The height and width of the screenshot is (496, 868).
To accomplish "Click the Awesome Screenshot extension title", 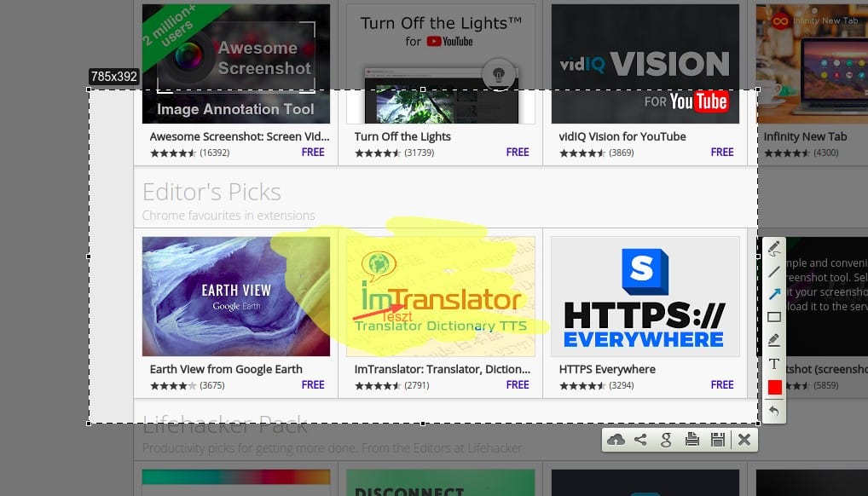I will [240, 136].
